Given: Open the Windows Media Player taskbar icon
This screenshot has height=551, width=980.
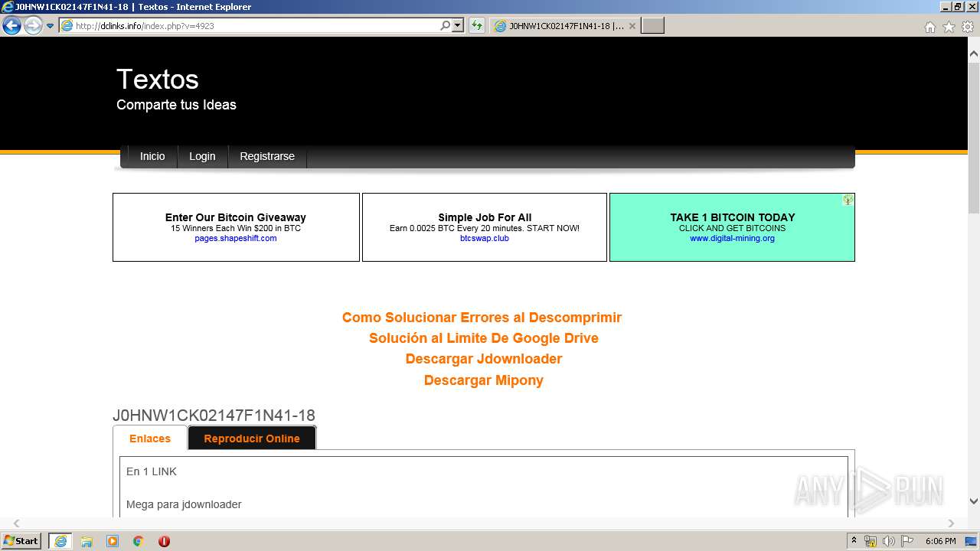Looking at the screenshot, I should 113,541.
